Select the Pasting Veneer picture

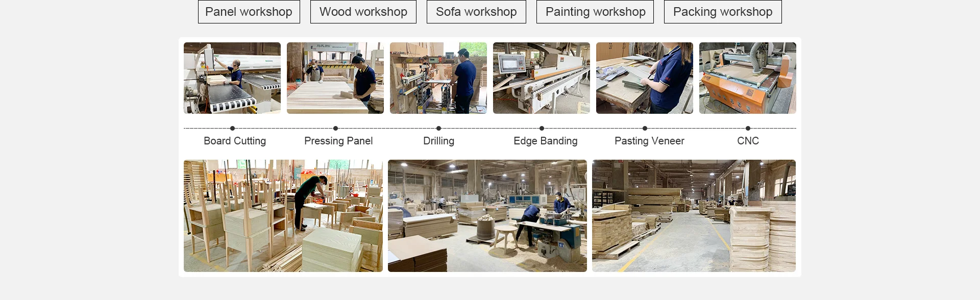coord(645,78)
